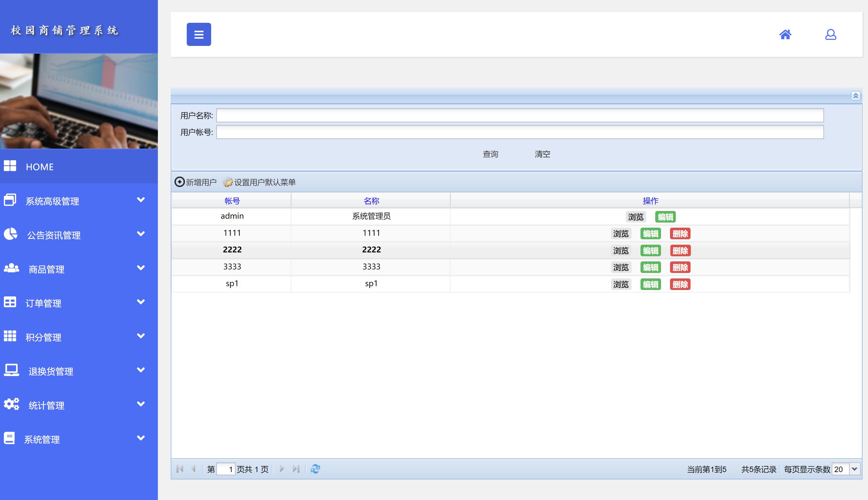Click the 退换货管理 laptop icon

(x=11, y=370)
